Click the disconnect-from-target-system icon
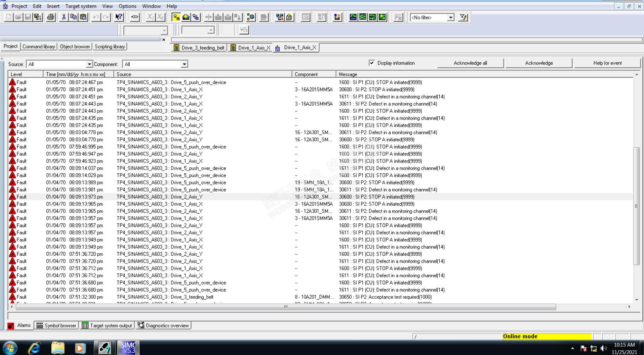This screenshot has height=355, width=644. pyautogui.click(x=196, y=17)
